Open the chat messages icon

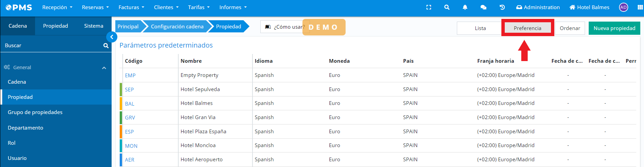[483, 7]
